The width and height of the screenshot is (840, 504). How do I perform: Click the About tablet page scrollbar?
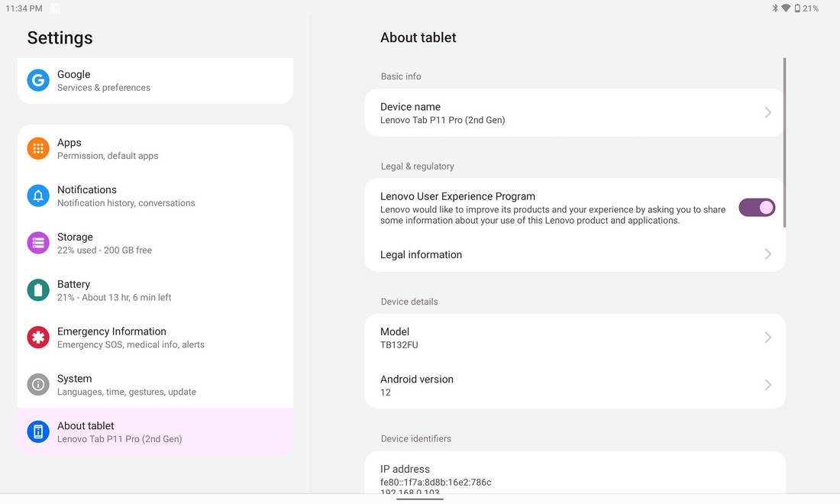784,143
